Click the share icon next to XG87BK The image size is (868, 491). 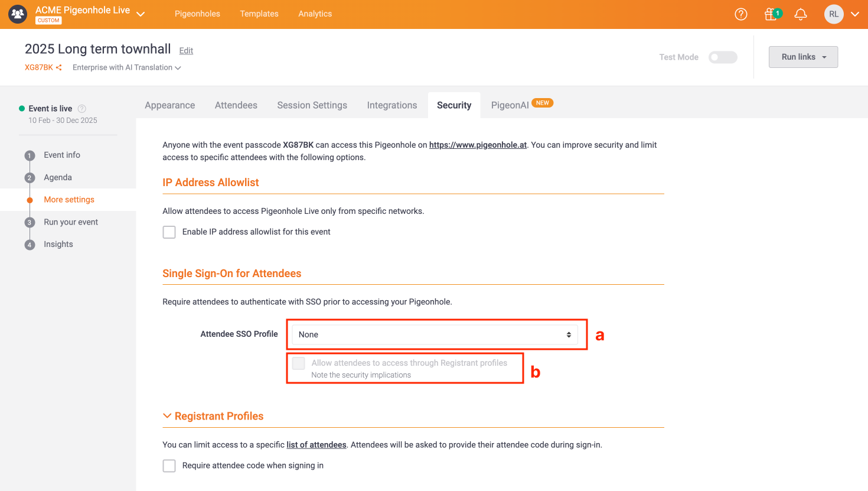click(58, 67)
